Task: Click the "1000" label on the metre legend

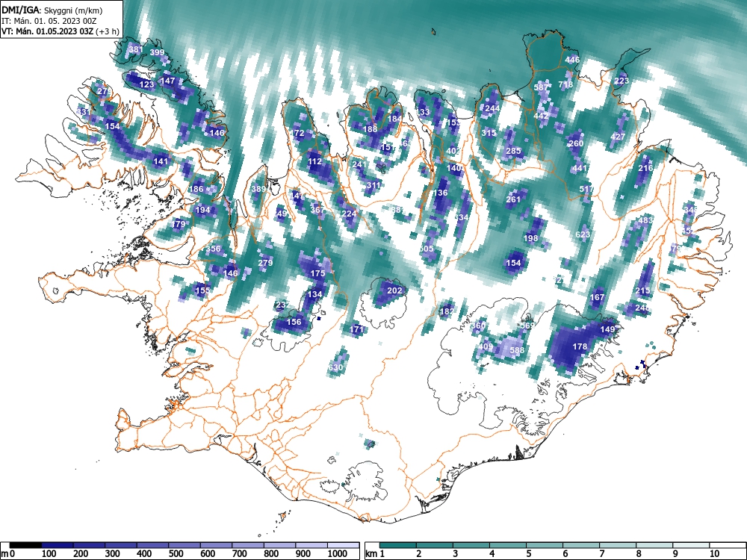Action: click(x=338, y=554)
